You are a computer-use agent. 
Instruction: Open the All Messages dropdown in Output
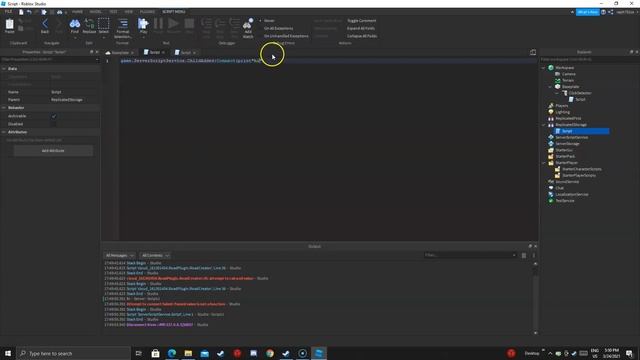point(119,256)
